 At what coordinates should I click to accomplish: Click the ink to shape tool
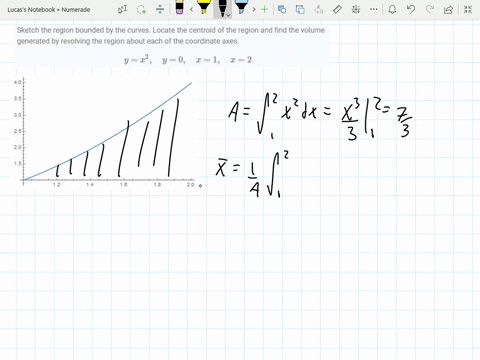pyautogui.click(x=300, y=9)
